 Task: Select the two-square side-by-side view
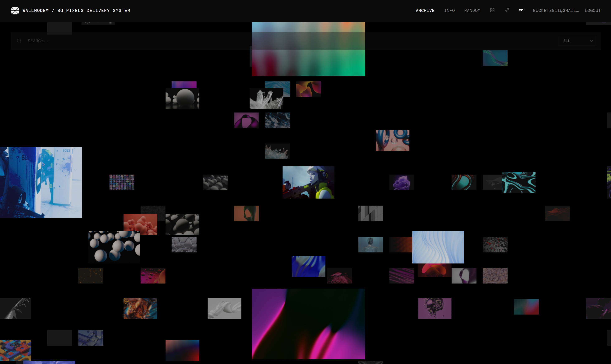click(521, 10)
